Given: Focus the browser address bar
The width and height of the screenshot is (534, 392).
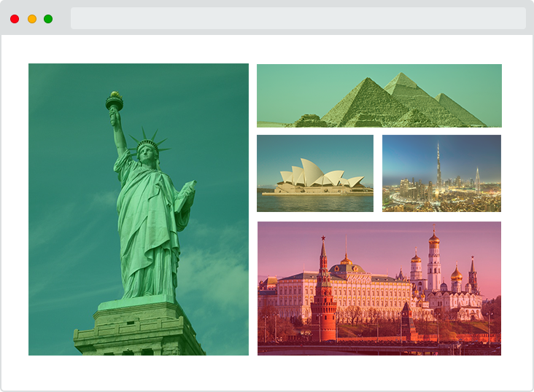Looking at the screenshot, I should pos(298,18).
